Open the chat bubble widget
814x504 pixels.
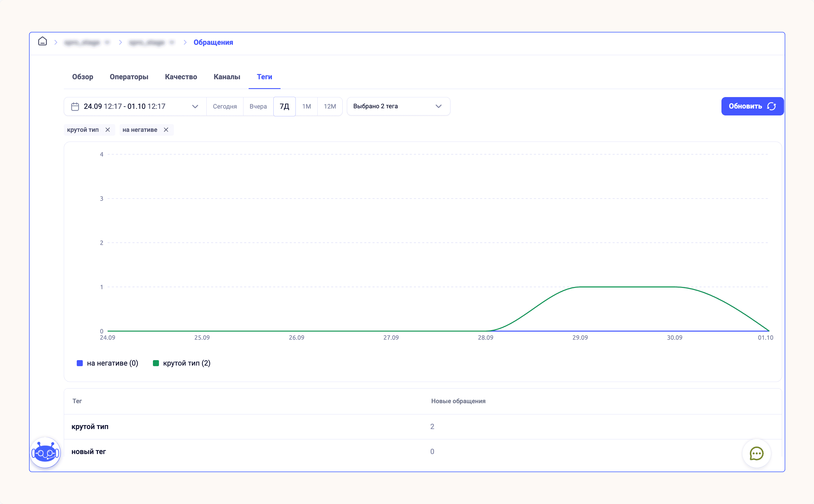[x=756, y=453]
